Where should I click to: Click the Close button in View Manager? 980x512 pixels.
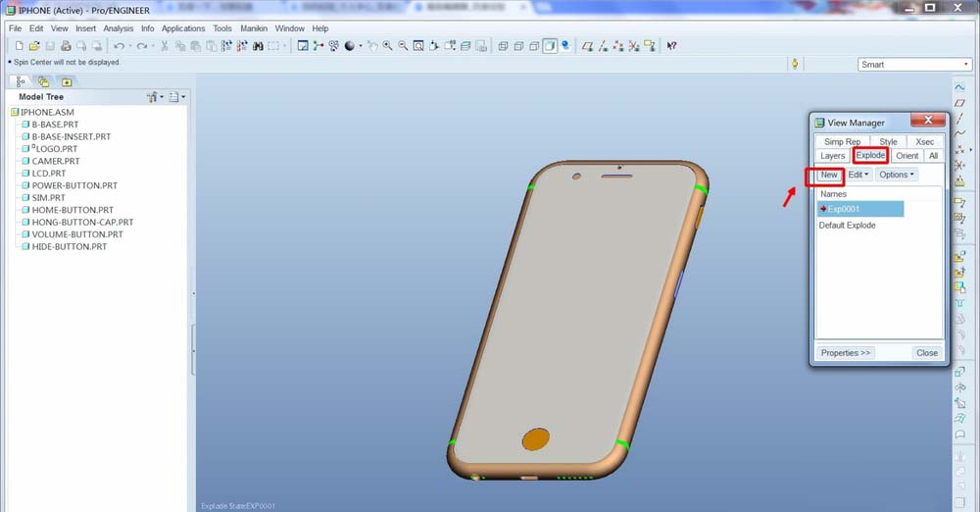(x=926, y=353)
